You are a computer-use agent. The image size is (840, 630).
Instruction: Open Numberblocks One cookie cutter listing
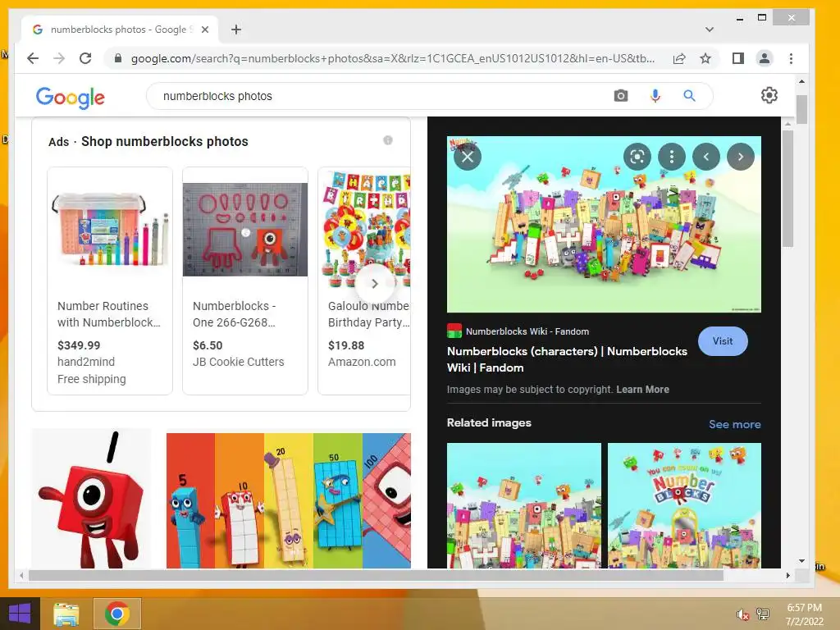245,281
